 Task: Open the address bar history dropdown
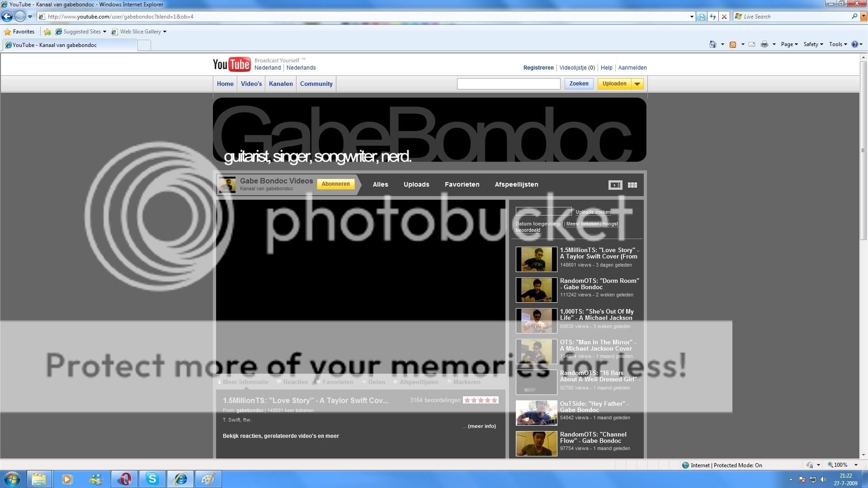692,17
